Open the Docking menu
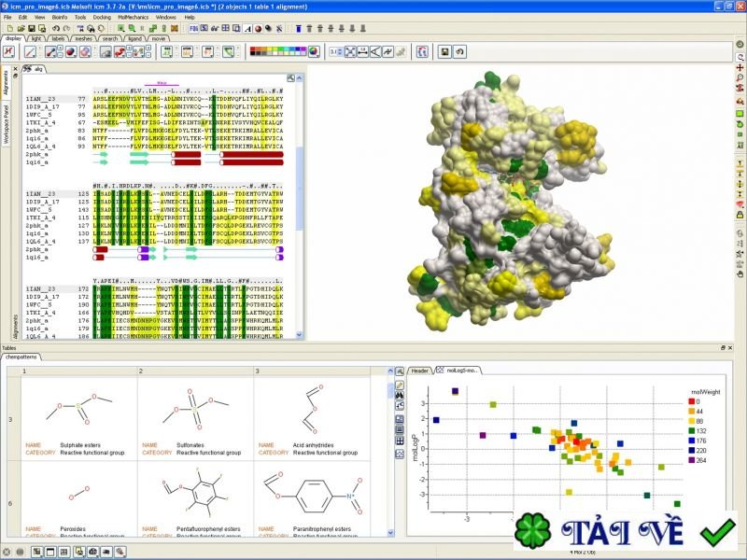This screenshot has width=747, height=560. tap(102, 17)
